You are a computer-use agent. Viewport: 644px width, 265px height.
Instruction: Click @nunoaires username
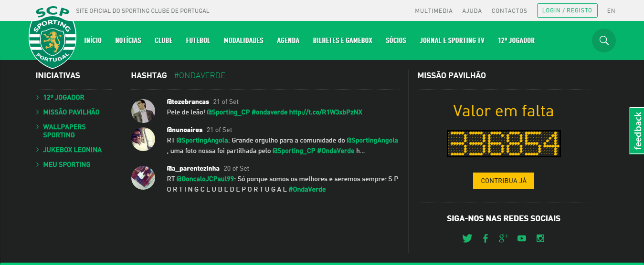click(185, 130)
